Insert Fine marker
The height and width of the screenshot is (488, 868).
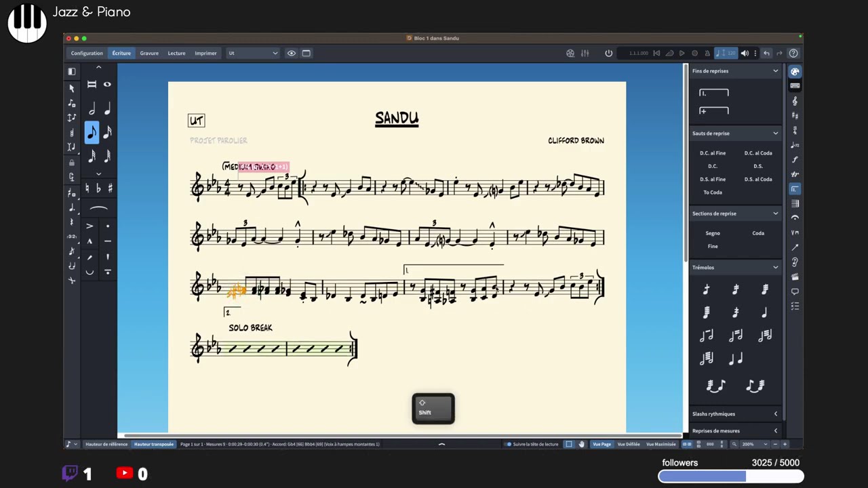(713, 246)
